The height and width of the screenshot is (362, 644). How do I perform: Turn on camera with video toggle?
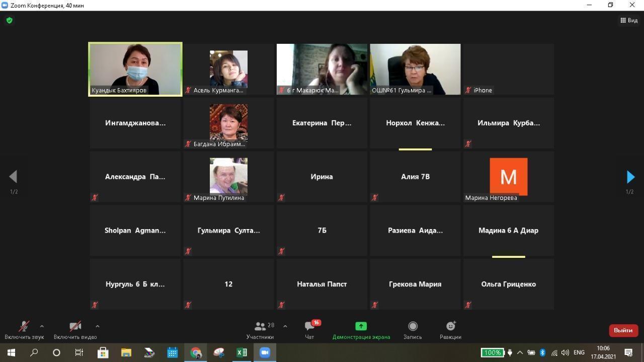tap(75, 327)
